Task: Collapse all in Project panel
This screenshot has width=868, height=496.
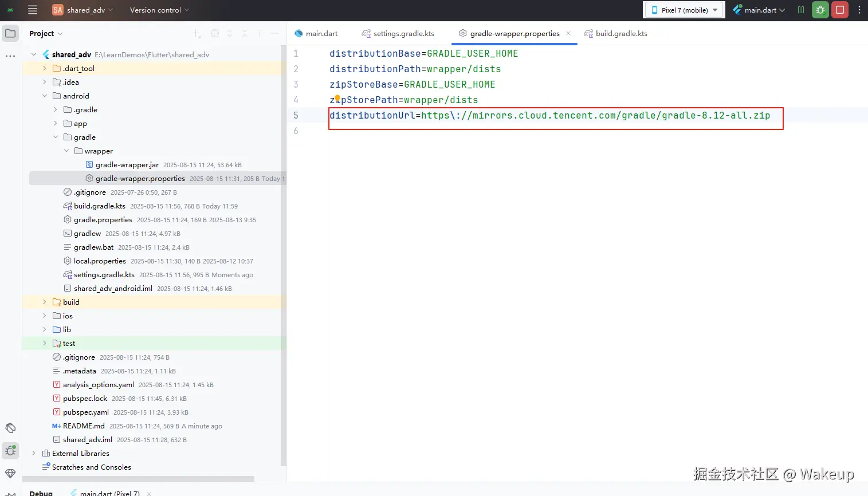Action: [x=245, y=34]
